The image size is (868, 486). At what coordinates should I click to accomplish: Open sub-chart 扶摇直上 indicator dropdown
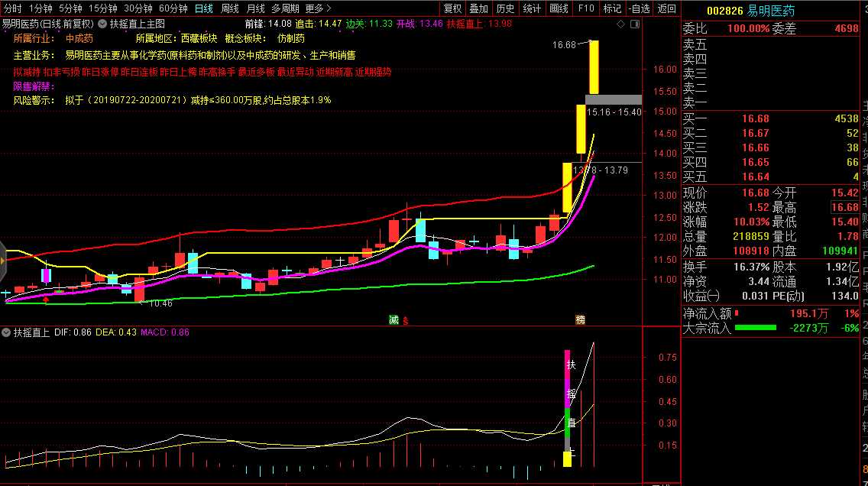coord(6,332)
